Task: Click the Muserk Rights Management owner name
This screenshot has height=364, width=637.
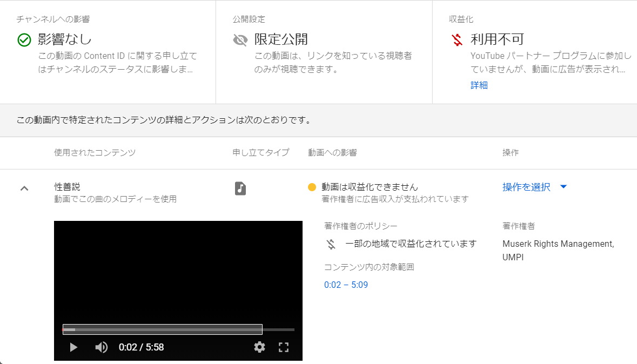Action: pos(558,244)
